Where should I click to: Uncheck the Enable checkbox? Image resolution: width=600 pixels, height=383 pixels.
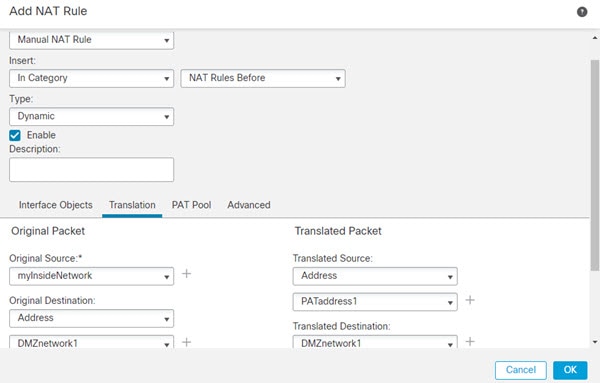pos(15,135)
